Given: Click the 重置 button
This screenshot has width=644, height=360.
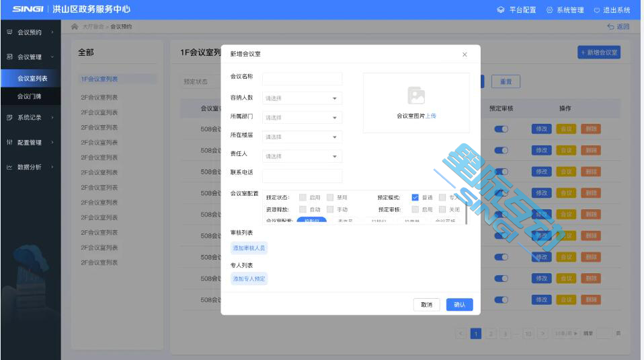Looking at the screenshot, I should [506, 81].
